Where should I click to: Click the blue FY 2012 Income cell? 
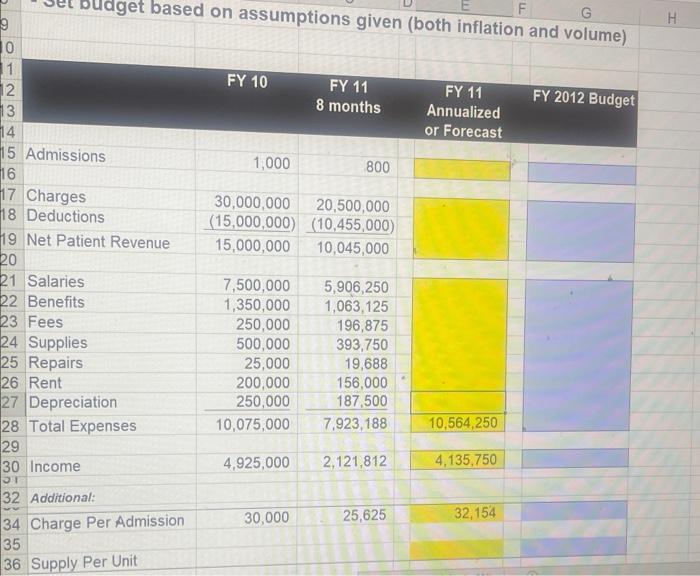(x=575, y=458)
